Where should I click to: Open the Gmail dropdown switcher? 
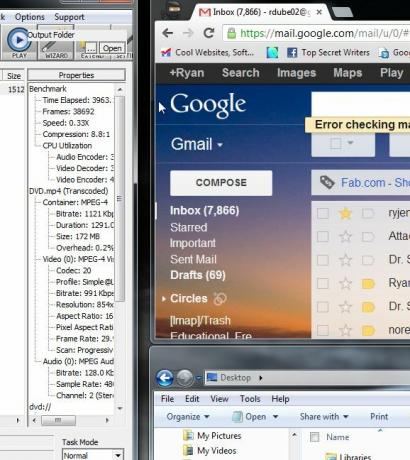pos(197,145)
